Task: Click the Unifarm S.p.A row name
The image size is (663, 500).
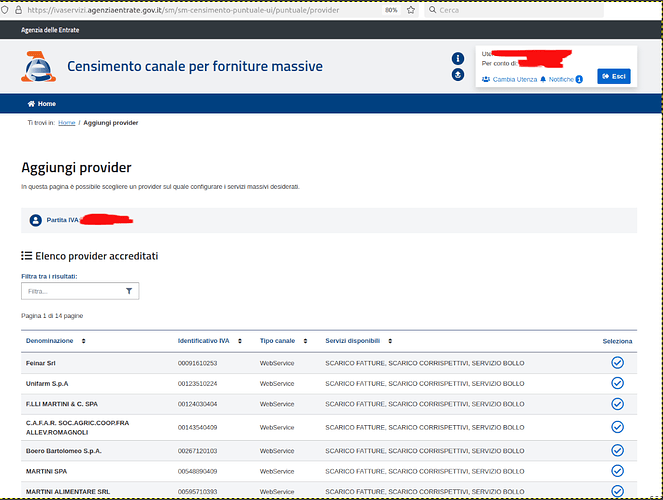Action: [x=47, y=384]
